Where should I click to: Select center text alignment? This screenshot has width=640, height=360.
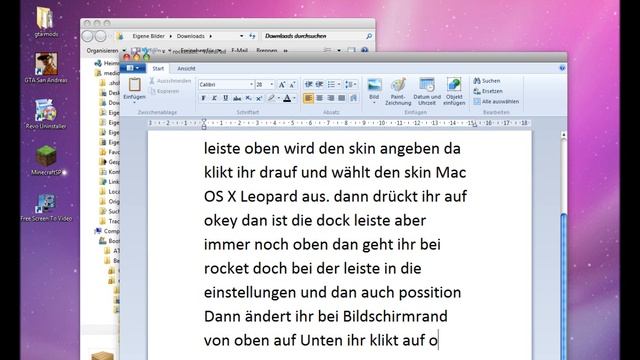coord(320,98)
